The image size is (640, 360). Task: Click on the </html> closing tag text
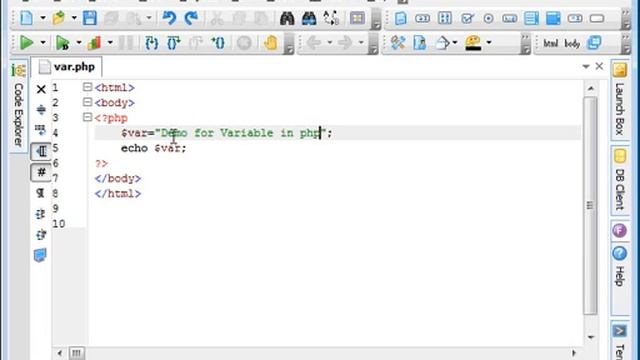tap(118, 193)
